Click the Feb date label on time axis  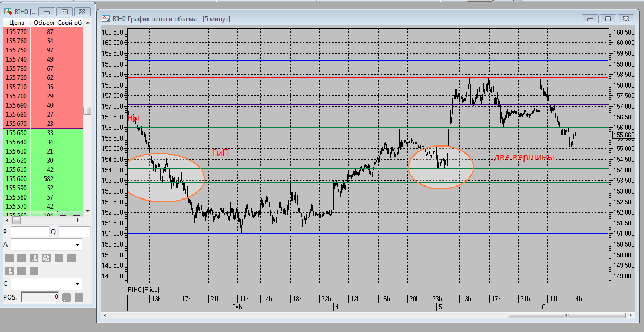click(x=237, y=307)
